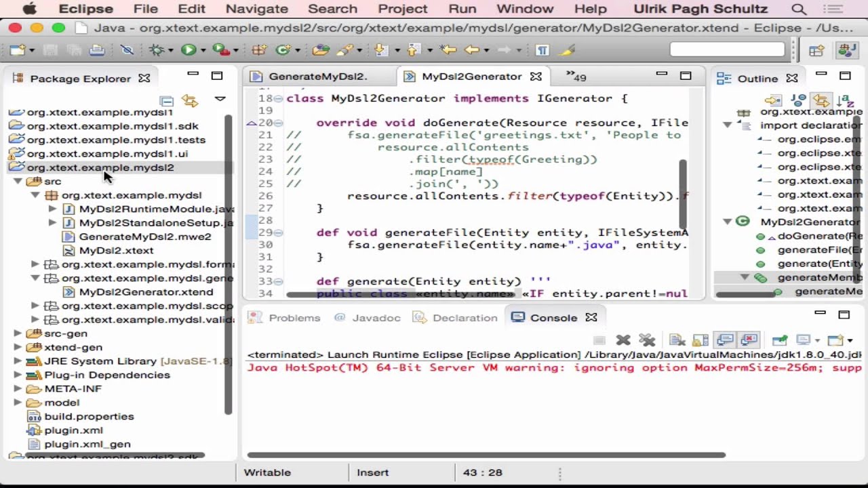Click the Print toolbar icon
The image size is (868, 488).
(x=97, y=50)
